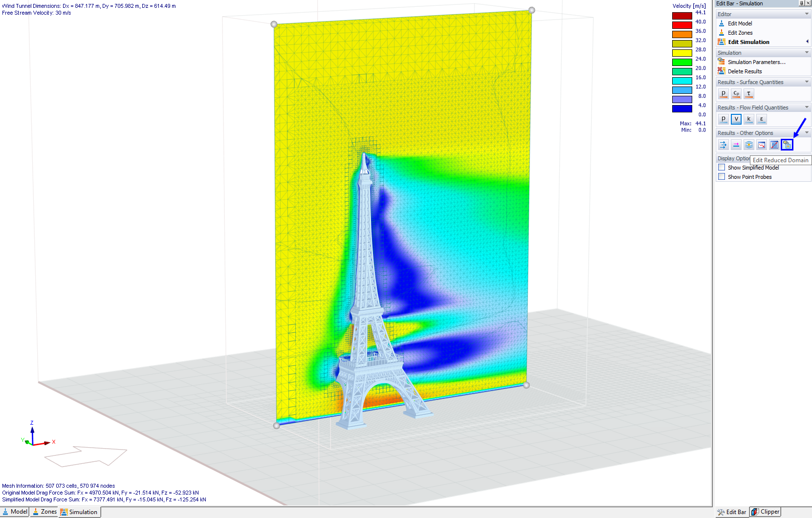Collapse Results - Flow Field Quantities section
This screenshot has width=812, height=518.
pyautogui.click(x=807, y=108)
